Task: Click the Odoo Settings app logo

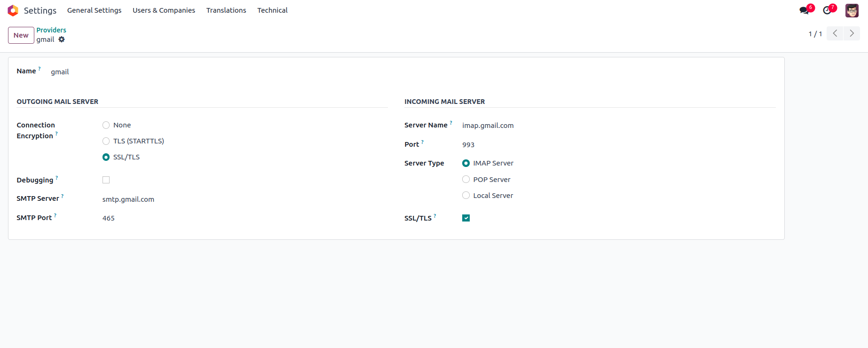Action: pyautogui.click(x=13, y=10)
